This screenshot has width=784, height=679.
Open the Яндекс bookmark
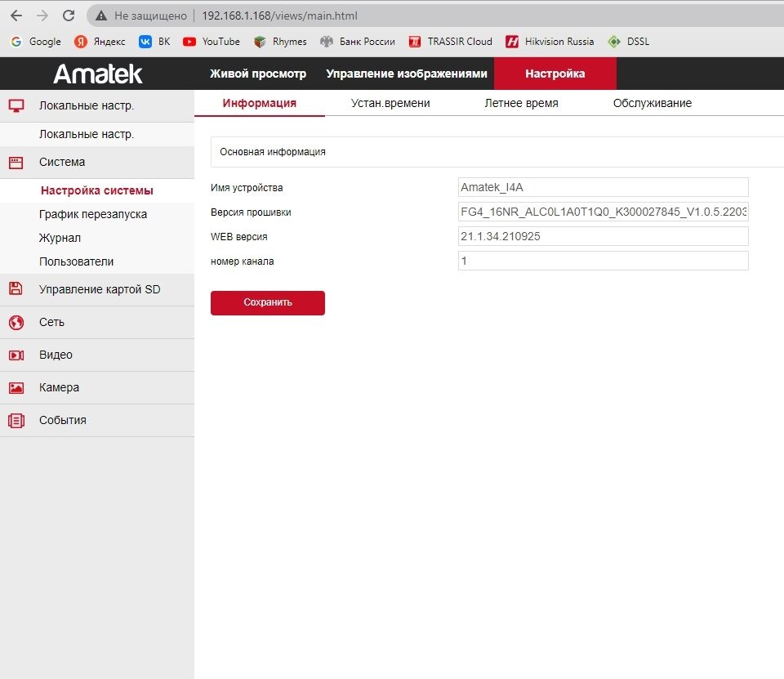(x=100, y=42)
